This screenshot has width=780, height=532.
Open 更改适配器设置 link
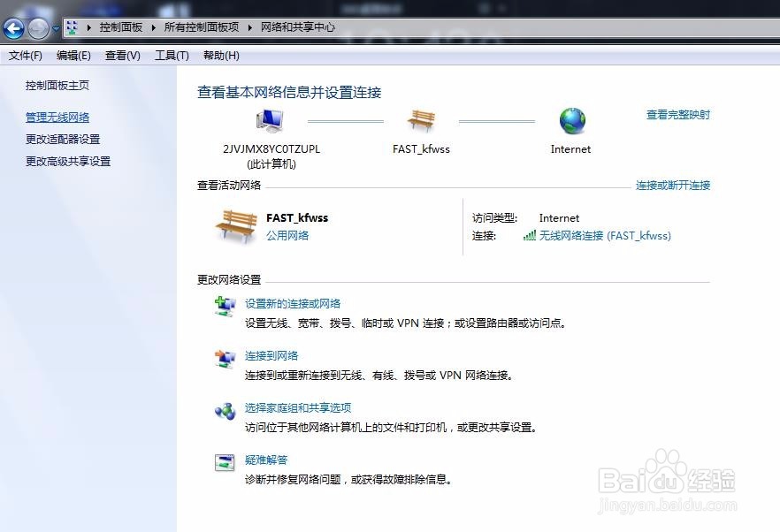[x=63, y=140]
